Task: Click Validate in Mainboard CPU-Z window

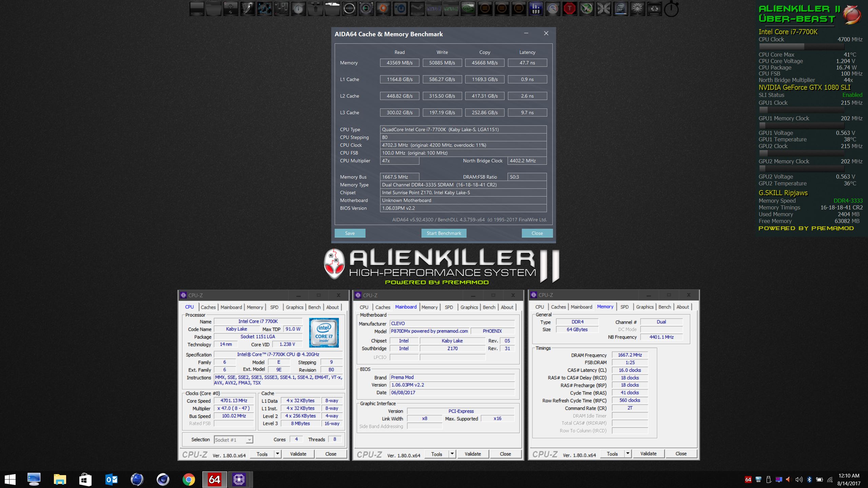Action: pos(473,454)
